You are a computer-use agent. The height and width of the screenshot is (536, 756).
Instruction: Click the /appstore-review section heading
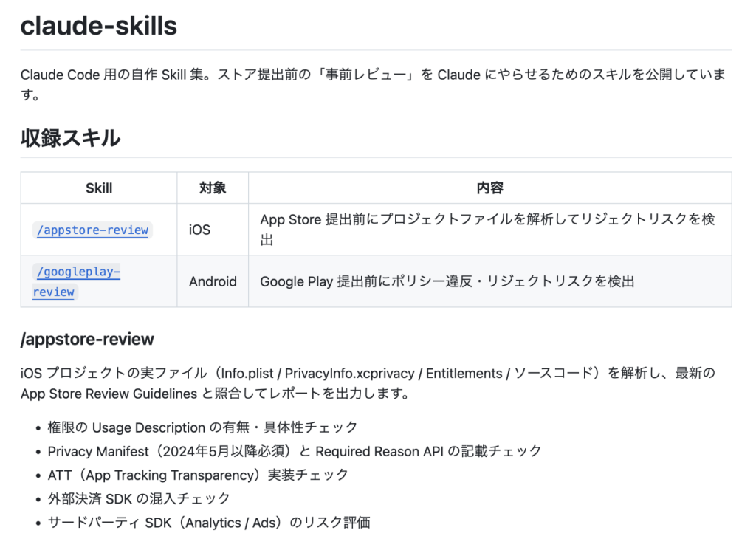(87, 339)
